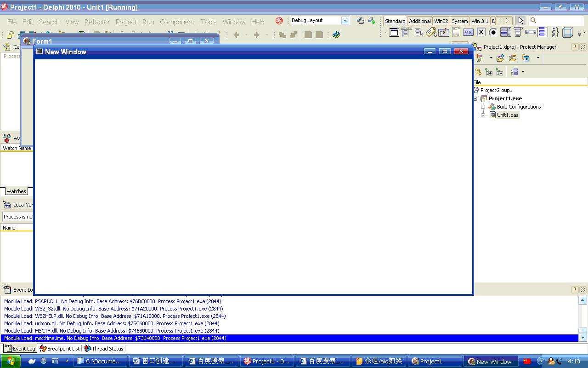
Task: Open the build order list dropdown arrow
Action: [x=523, y=72]
